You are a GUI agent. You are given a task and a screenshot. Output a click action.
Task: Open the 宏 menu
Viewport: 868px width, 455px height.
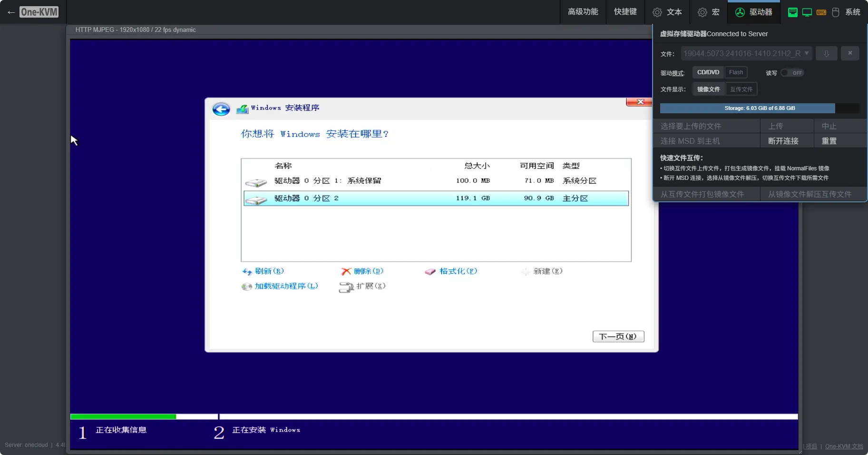(708, 12)
